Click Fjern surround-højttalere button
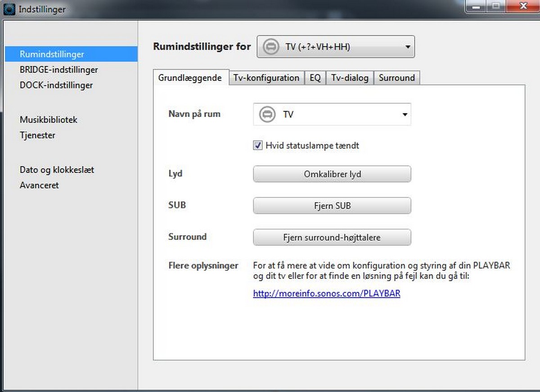 (x=332, y=237)
